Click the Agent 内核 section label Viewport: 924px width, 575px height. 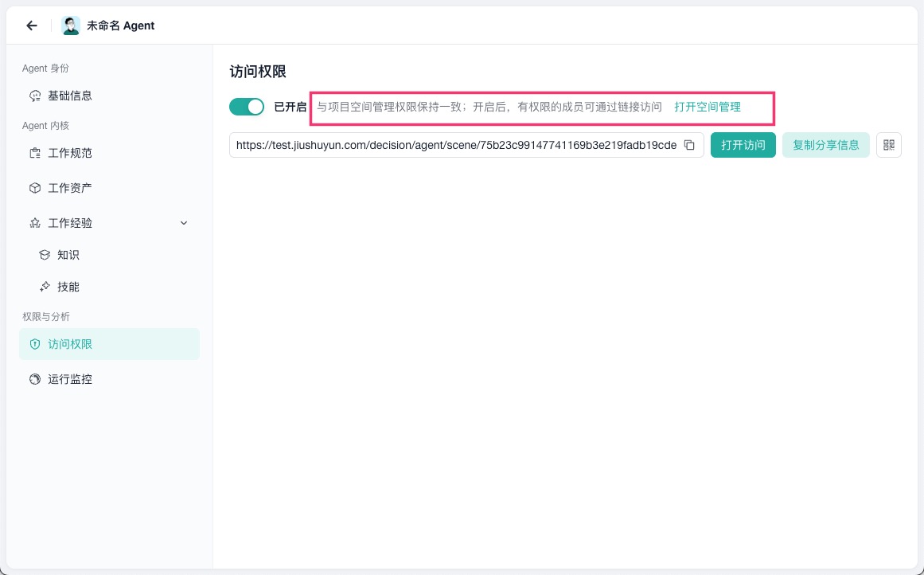point(45,126)
